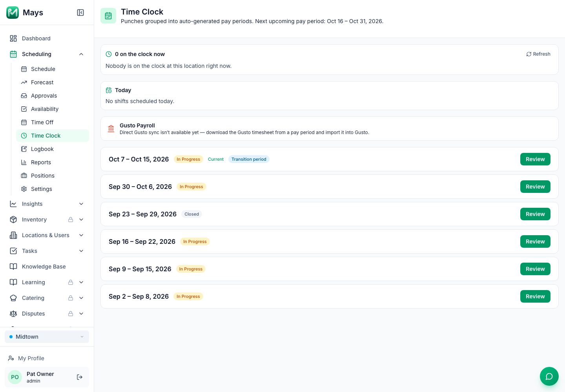Click the Pat Owner account card
565x392 pixels.
coord(47,377)
